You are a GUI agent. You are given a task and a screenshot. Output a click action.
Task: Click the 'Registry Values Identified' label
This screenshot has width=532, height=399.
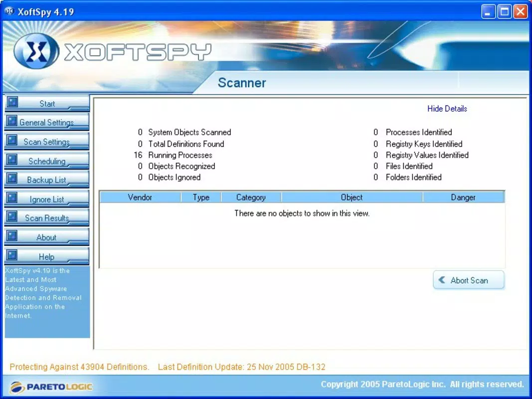[427, 155]
